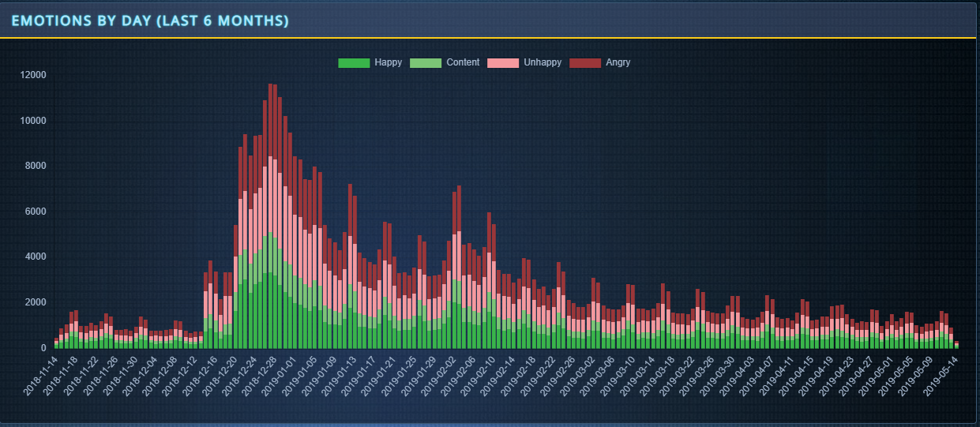Screen dimensions: 980x427
Task: Hide the Content series using its legend text
Action: (x=463, y=62)
